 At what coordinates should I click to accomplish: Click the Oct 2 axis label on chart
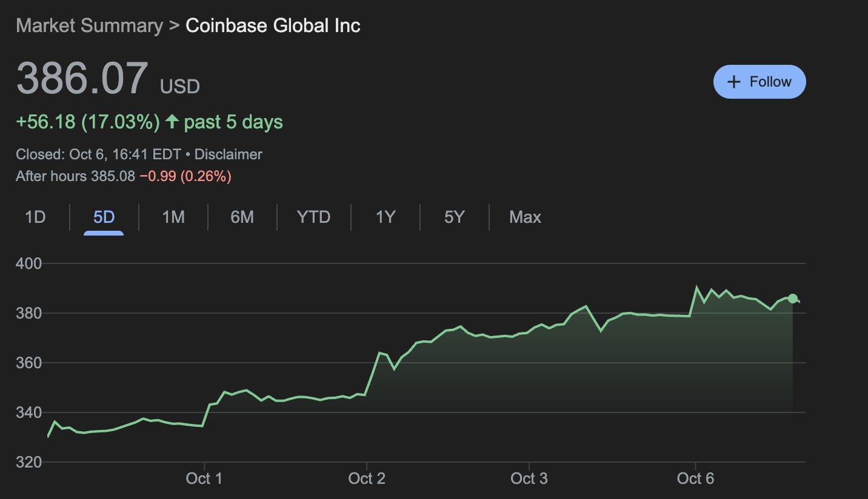pos(367,478)
